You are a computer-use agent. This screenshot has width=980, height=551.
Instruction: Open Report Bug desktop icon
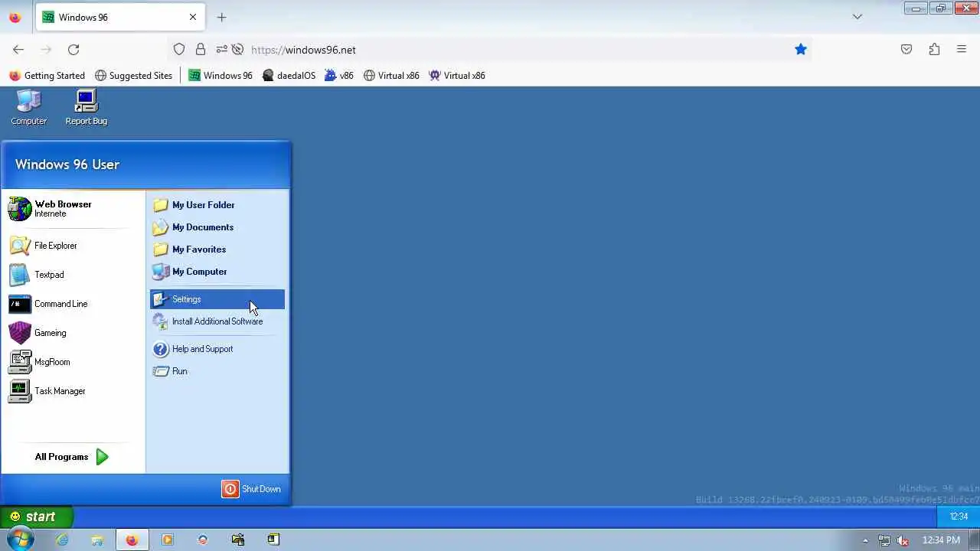click(86, 107)
